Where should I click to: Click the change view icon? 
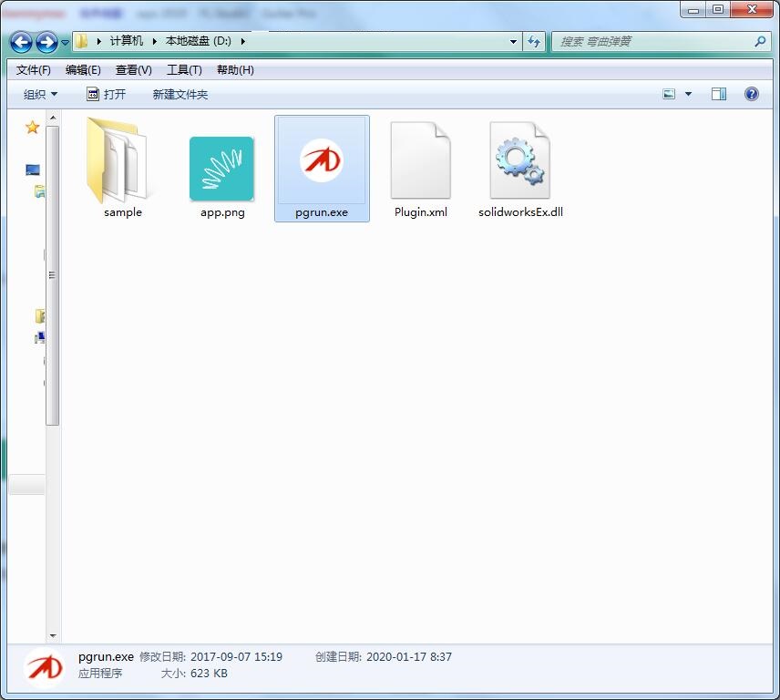click(670, 94)
